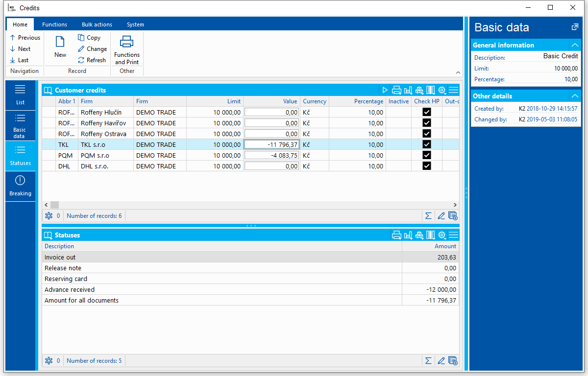Open chart icon in Customer credits header
Image resolution: width=588 pixels, height=376 pixels.
point(408,90)
